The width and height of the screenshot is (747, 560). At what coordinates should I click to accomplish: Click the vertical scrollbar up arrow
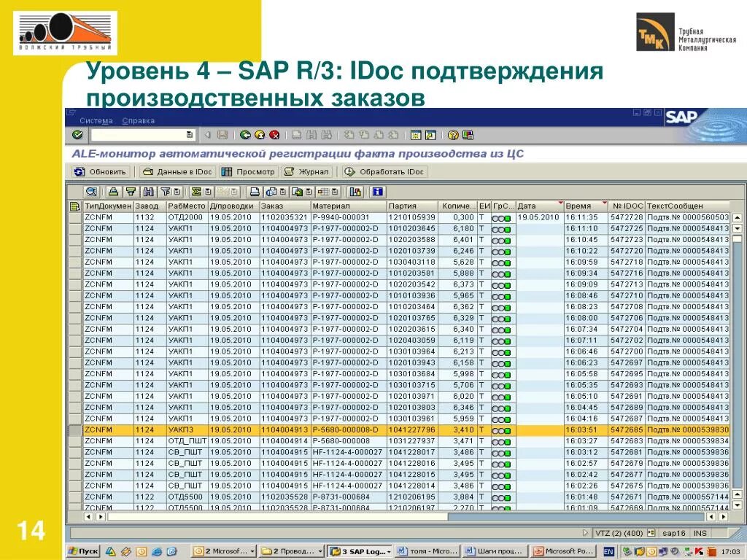point(737,217)
